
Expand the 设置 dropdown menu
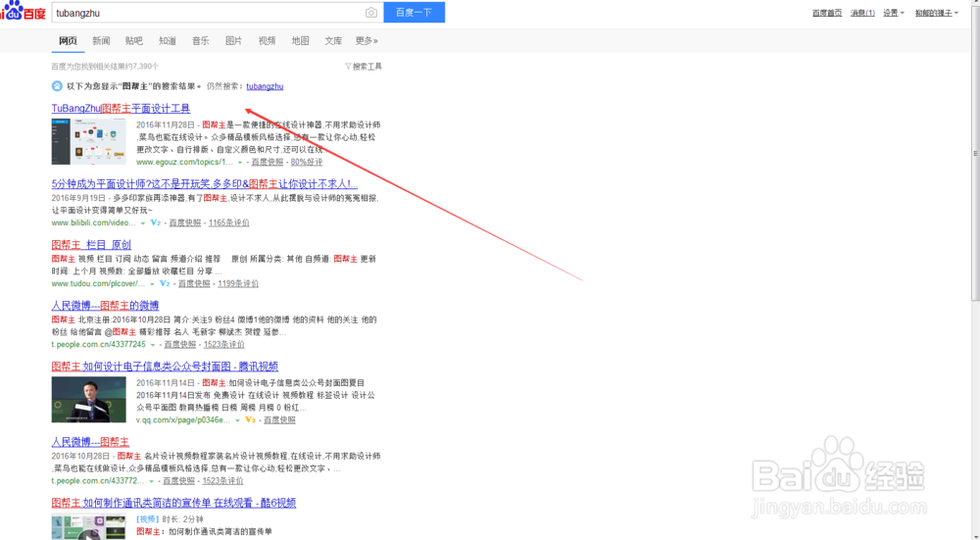click(x=894, y=13)
